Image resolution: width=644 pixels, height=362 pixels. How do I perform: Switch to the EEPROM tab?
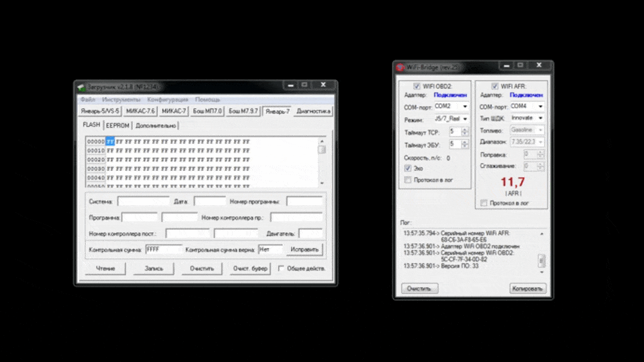(x=118, y=126)
